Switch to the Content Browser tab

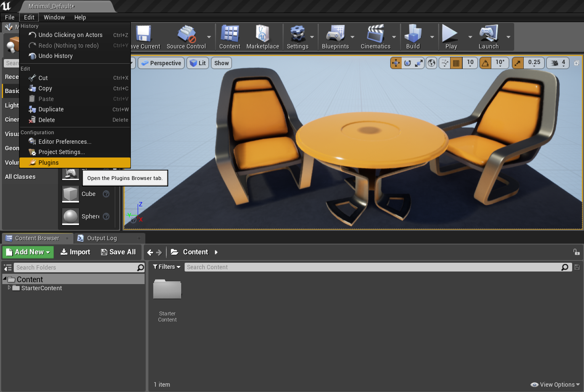coord(37,238)
